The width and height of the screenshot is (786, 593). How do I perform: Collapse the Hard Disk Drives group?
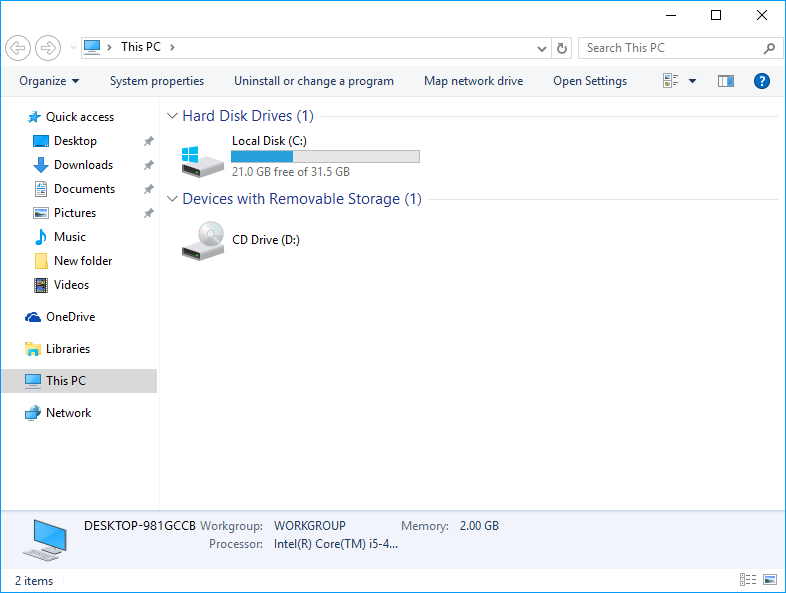tap(172, 116)
